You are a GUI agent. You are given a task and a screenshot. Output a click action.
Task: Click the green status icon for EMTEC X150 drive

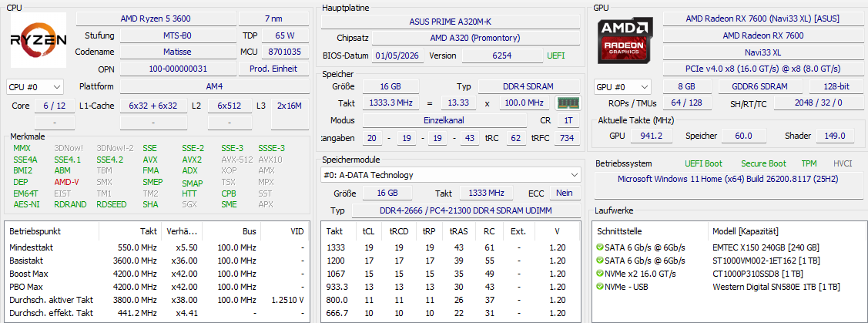600,247
